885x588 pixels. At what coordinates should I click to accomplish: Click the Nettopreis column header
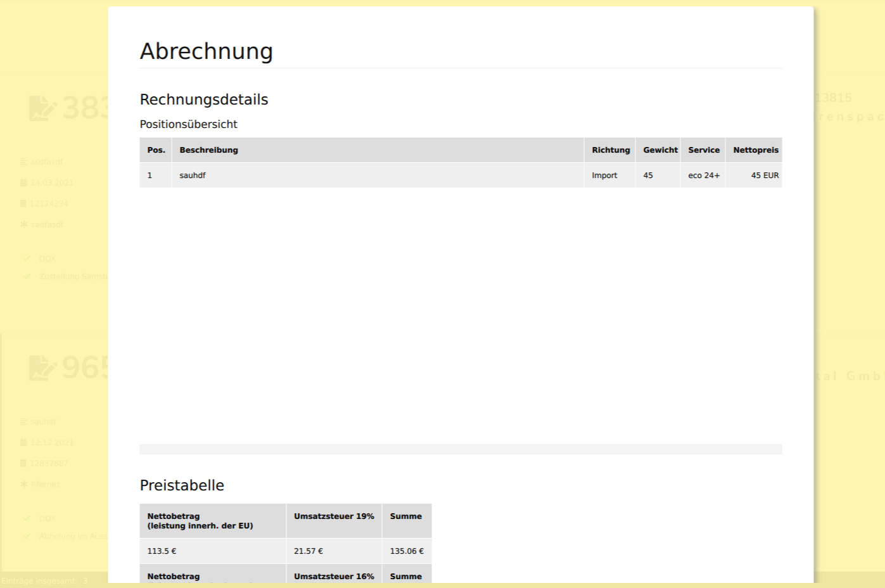755,150
